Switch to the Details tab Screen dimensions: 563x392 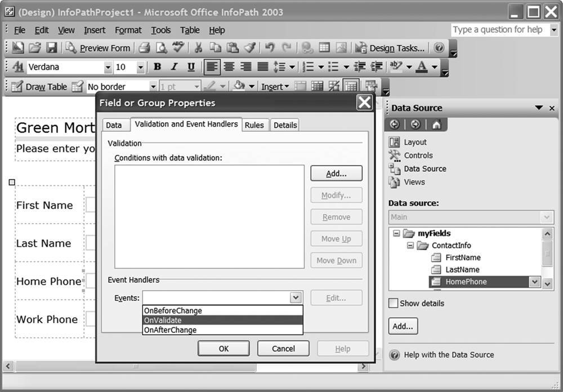(x=285, y=125)
